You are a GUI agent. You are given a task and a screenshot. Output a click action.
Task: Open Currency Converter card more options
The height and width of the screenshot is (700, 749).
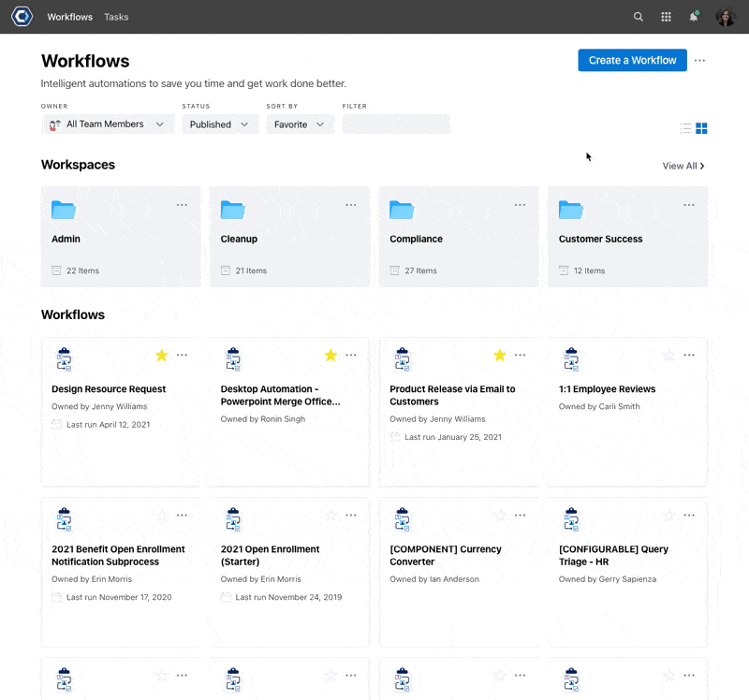click(x=521, y=516)
